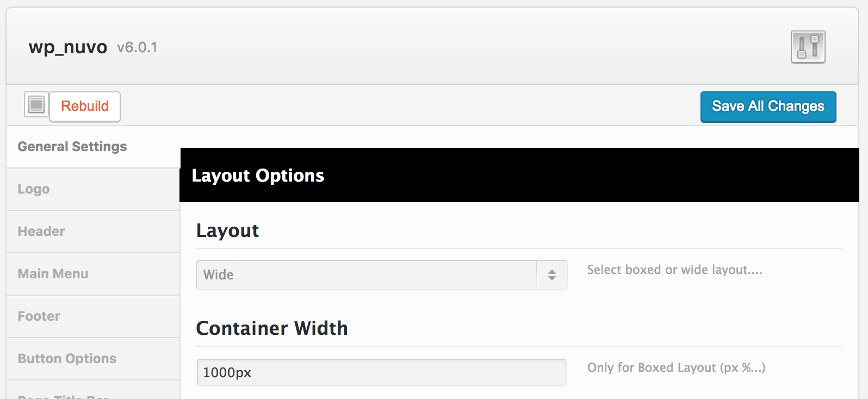868x399 pixels.
Task: Click the Layout Options black heading bar
Action: [519, 176]
